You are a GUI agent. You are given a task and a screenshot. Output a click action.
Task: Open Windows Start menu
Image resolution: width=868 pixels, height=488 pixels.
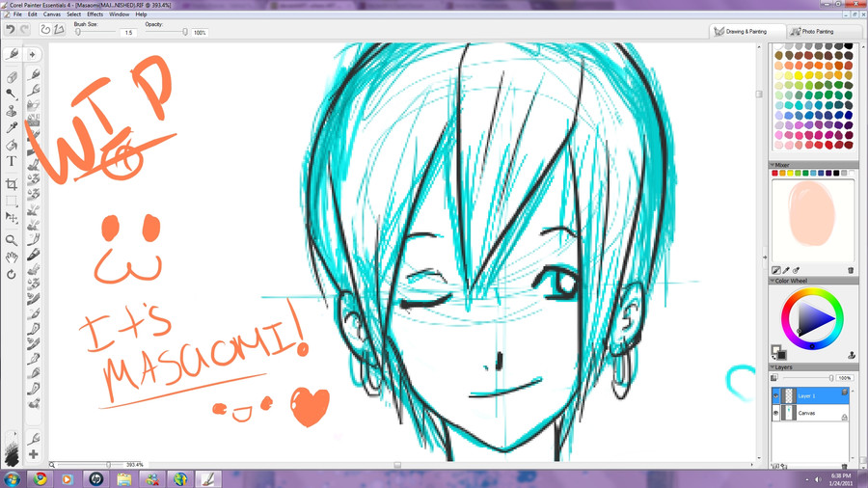point(13,478)
